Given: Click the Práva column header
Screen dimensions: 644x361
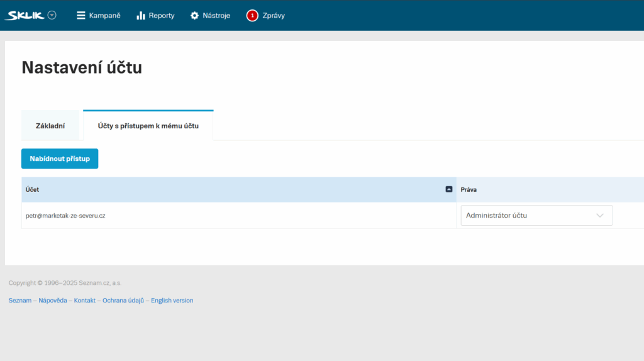Looking at the screenshot, I should 469,189.
